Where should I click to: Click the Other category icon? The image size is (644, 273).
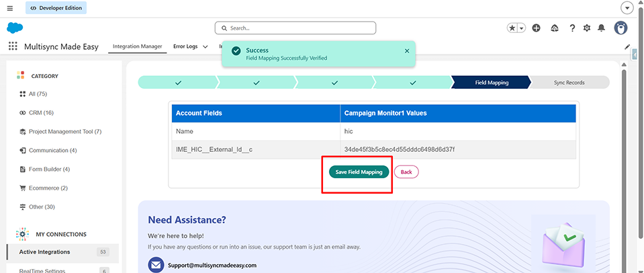(x=23, y=207)
